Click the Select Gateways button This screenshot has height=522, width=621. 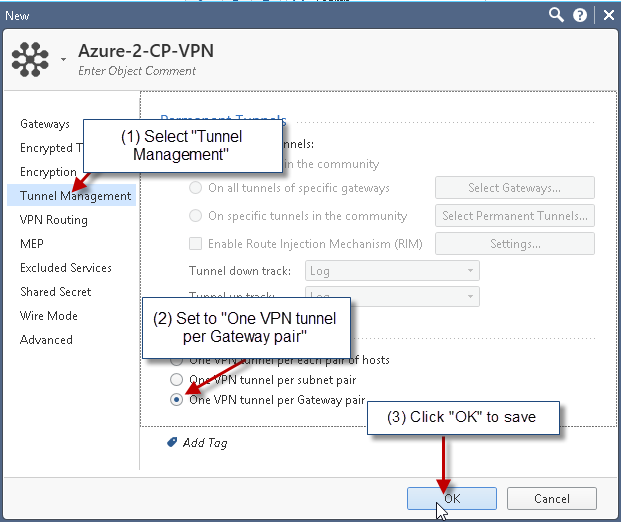pos(514,188)
